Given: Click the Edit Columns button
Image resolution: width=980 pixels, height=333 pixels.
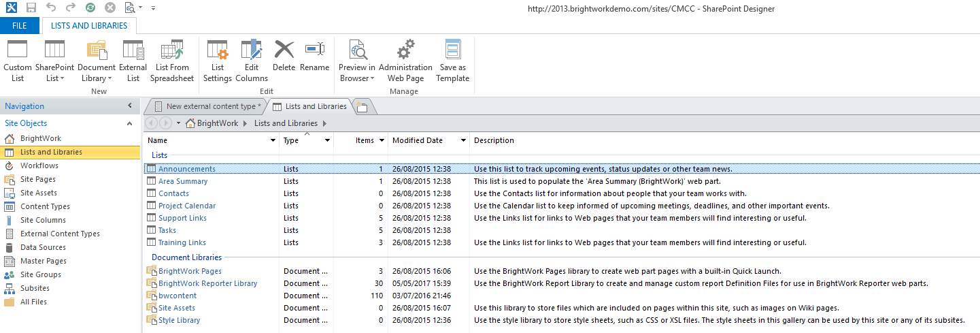Looking at the screenshot, I should point(252,61).
